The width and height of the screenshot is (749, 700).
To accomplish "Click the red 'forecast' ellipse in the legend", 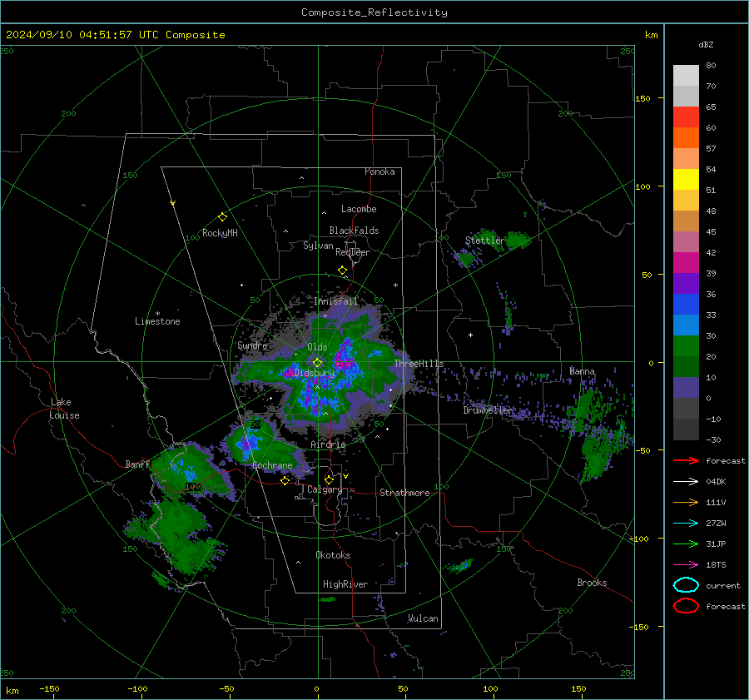I will (x=686, y=606).
